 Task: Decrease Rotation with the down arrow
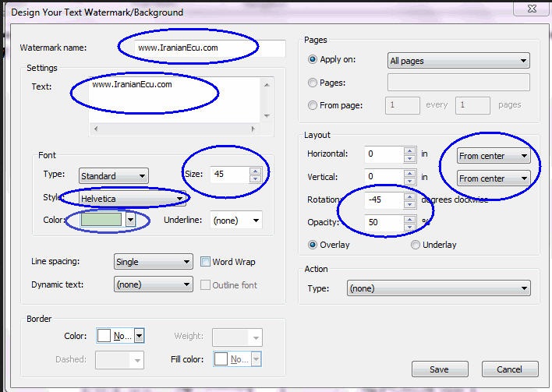point(409,204)
